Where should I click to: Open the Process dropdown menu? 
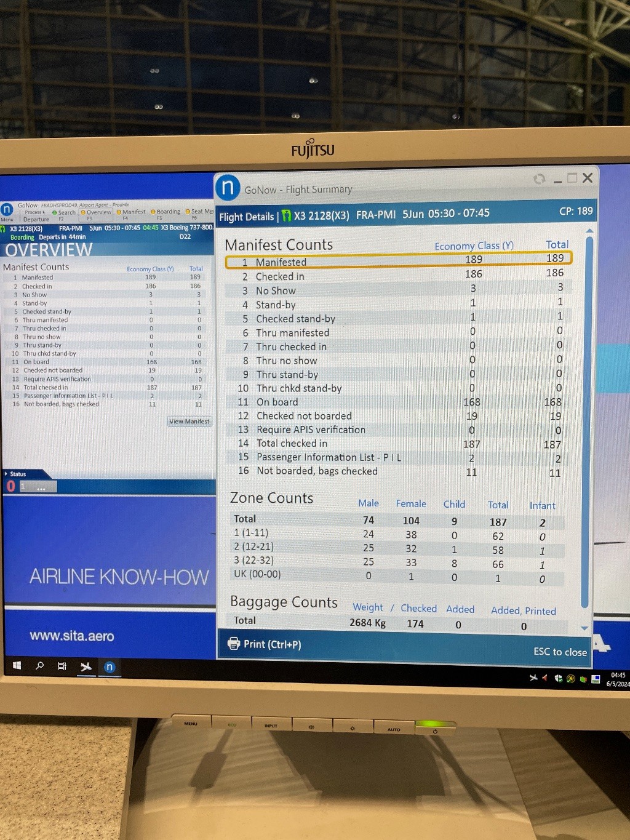tap(34, 212)
